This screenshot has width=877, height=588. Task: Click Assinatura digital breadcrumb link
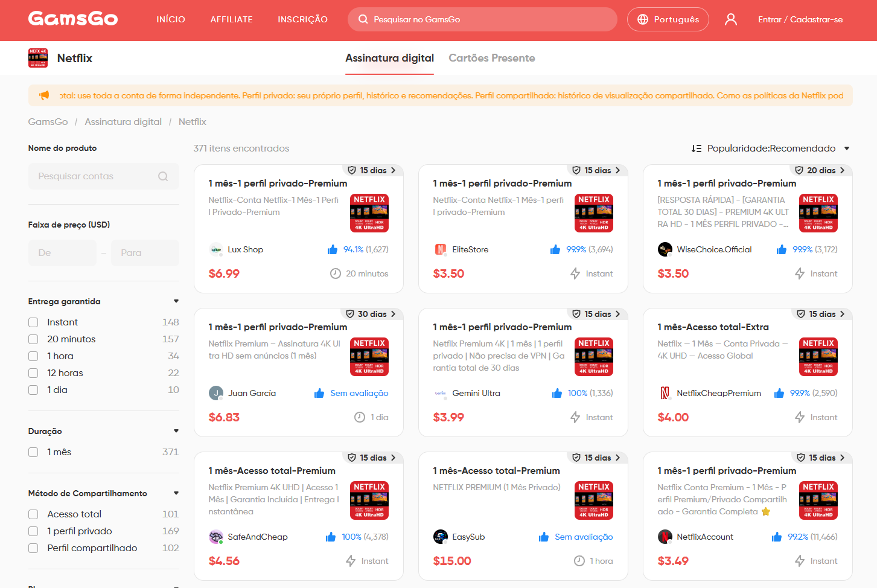123,122
